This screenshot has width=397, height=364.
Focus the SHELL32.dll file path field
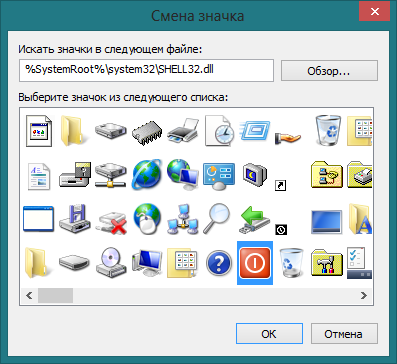pos(146,70)
